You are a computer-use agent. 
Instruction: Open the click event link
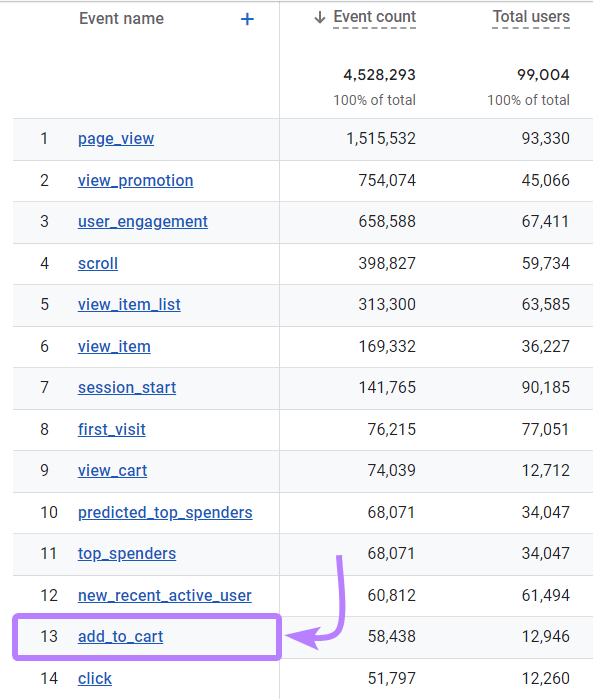95,678
